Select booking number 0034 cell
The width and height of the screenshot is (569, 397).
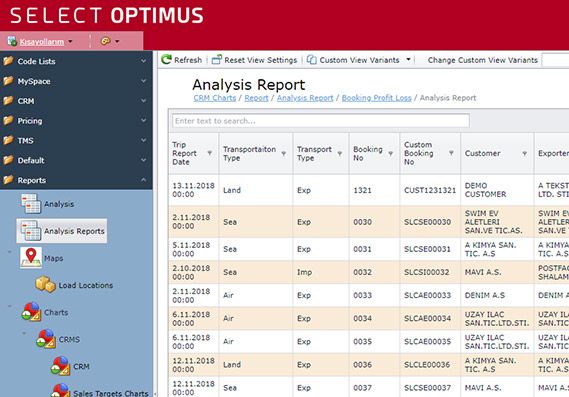coord(374,318)
